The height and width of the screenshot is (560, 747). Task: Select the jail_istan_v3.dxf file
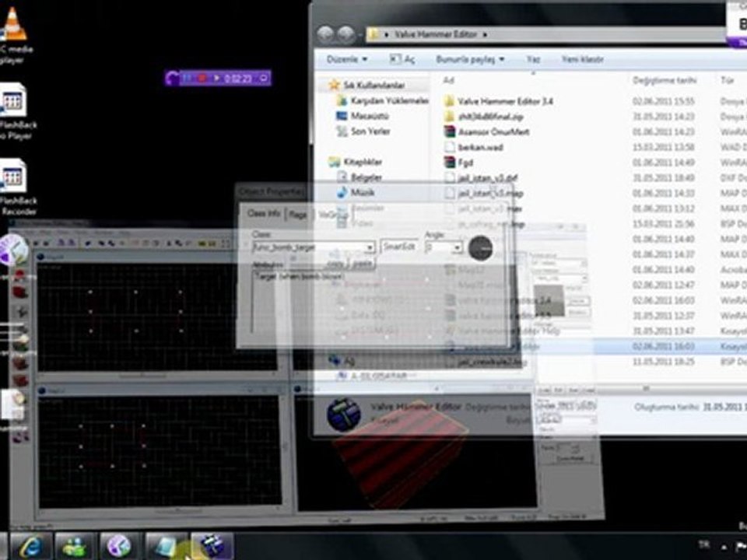(481, 177)
